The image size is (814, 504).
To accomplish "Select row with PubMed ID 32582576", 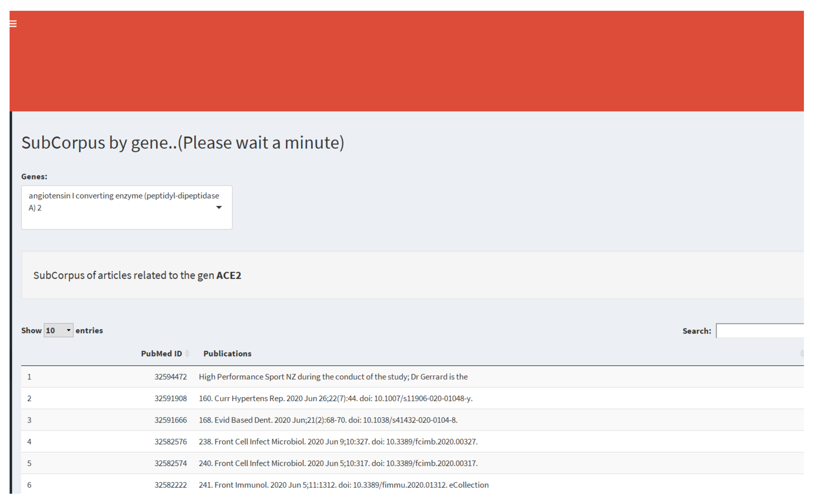I will coord(170,442).
